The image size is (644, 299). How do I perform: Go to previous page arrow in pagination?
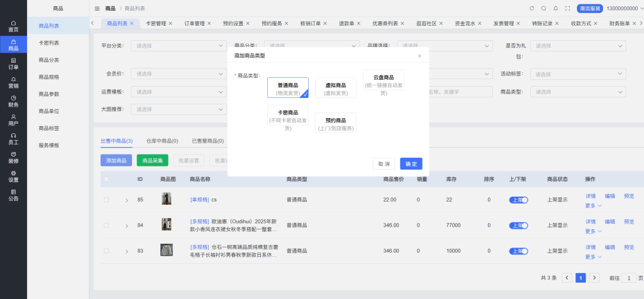pyautogui.click(x=567, y=278)
